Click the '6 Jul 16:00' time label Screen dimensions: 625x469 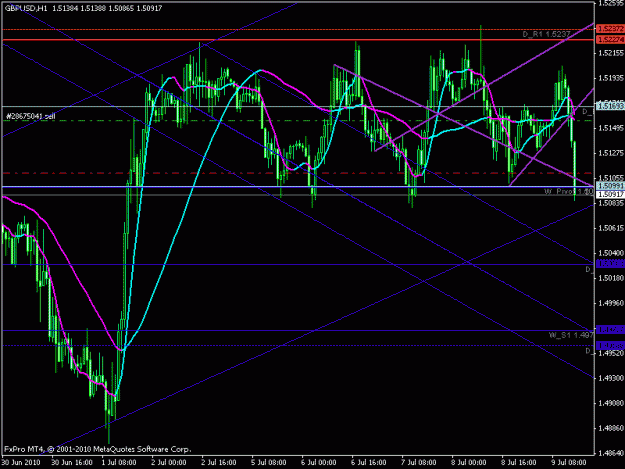[x=369, y=462]
